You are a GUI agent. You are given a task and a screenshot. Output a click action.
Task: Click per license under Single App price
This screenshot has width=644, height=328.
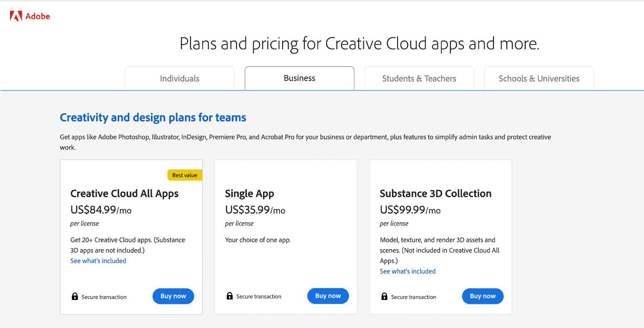(x=239, y=223)
